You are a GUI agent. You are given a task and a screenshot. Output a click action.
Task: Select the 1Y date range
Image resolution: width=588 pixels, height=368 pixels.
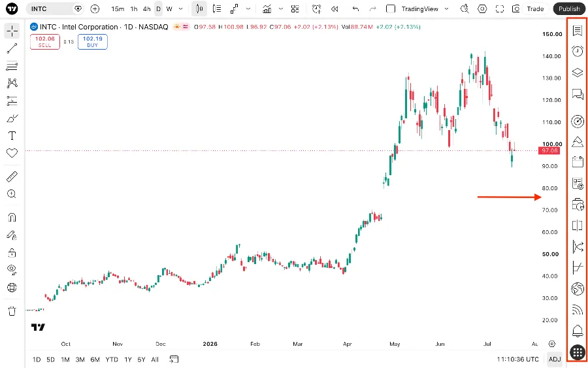(x=128, y=360)
